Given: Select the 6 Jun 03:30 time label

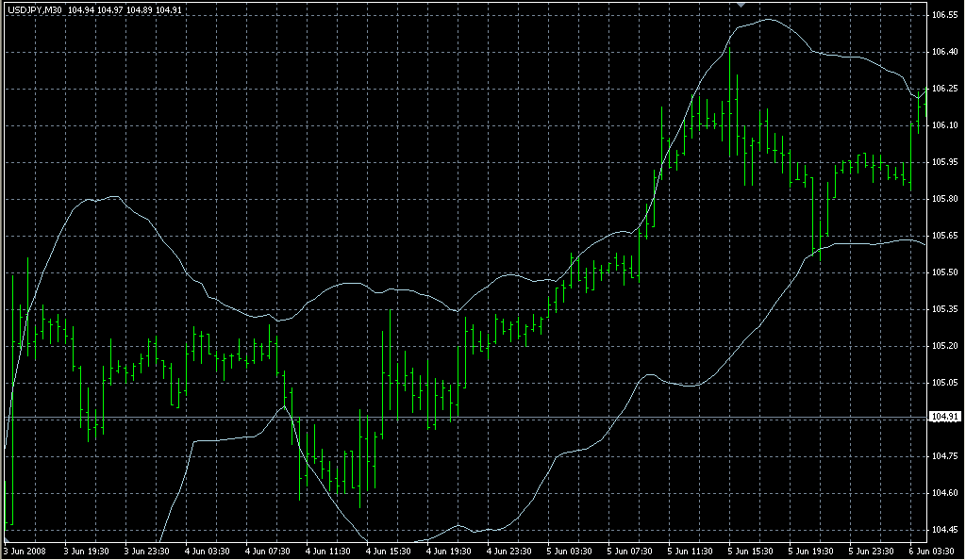Looking at the screenshot, I should [x=929, y=552].
